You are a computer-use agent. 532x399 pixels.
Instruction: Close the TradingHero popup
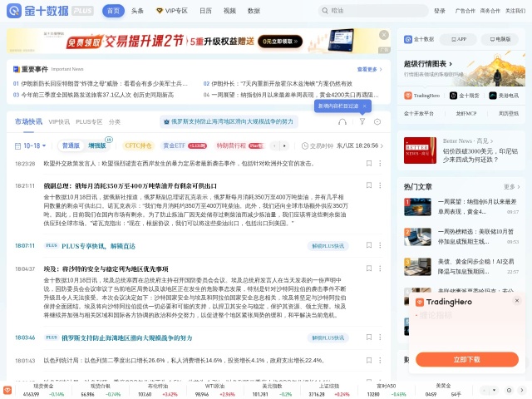coord(517,301)
